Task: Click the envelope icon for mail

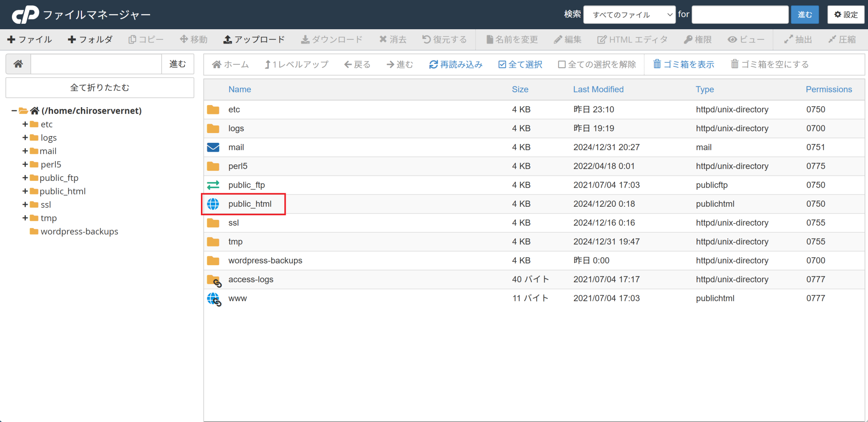Action: point(213,147)
